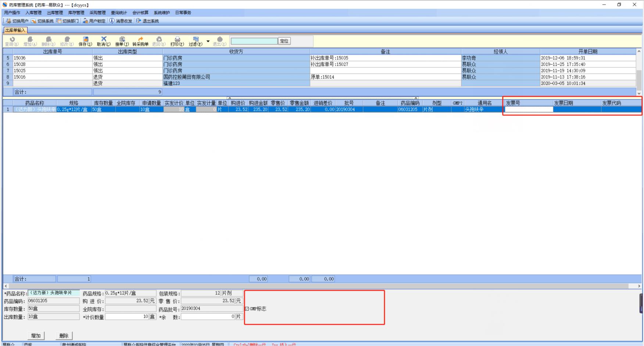Image resolution: width=644 pixels, height=346 pixels.
Task: Click the 退出系统 exit system icon
Action: tap(139, 21)
